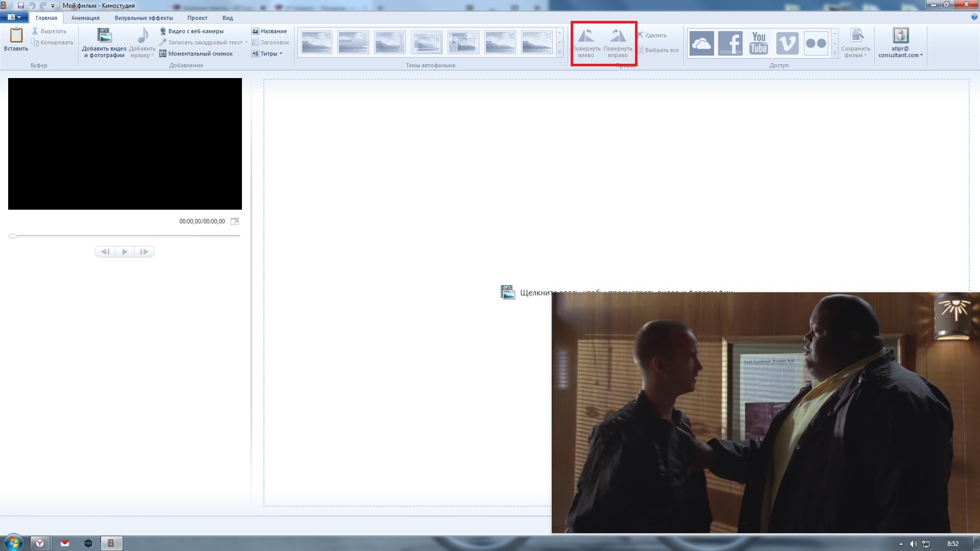Click Записать закадровый текст
Viewport: 980px width, 551px height.
pos(201,42)
